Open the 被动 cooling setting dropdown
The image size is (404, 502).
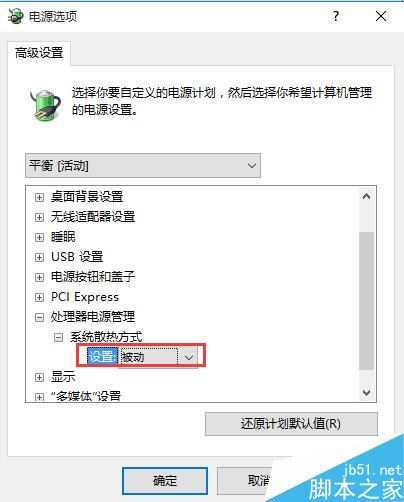click(x=158, y=357)
